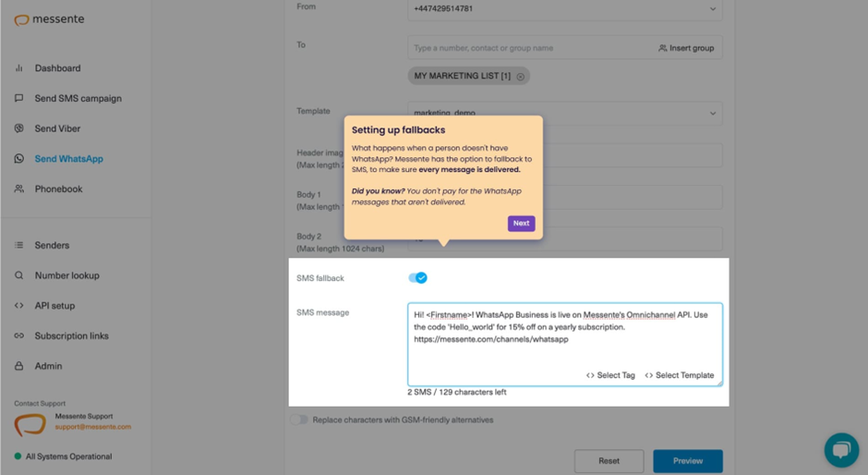Viewport: 868px width, 475px height.
Task: Click the Messente logo icon
Action: tap(21, 20)
